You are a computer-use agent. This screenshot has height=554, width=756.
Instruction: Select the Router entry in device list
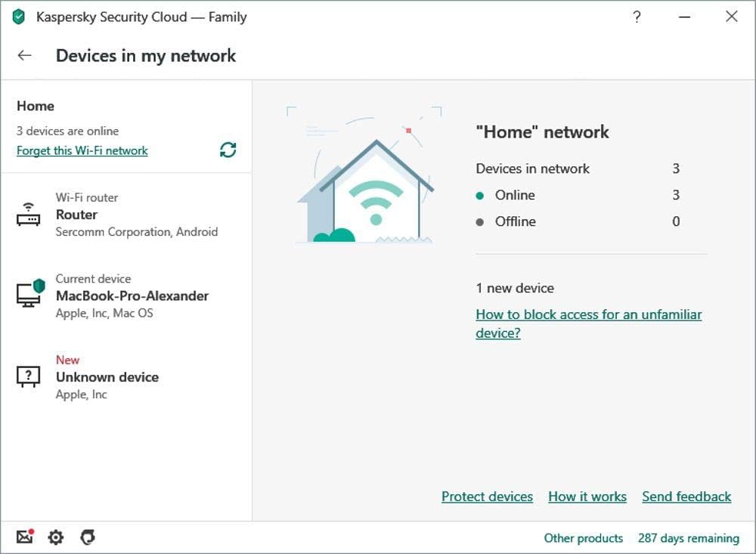pyautogui.click(x=126, y=215)
